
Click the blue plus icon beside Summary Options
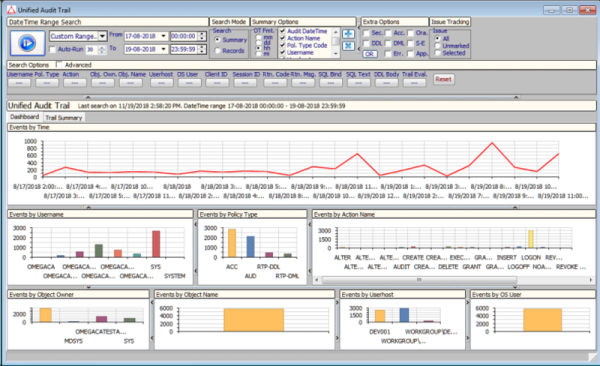click(x=348, y=34)
